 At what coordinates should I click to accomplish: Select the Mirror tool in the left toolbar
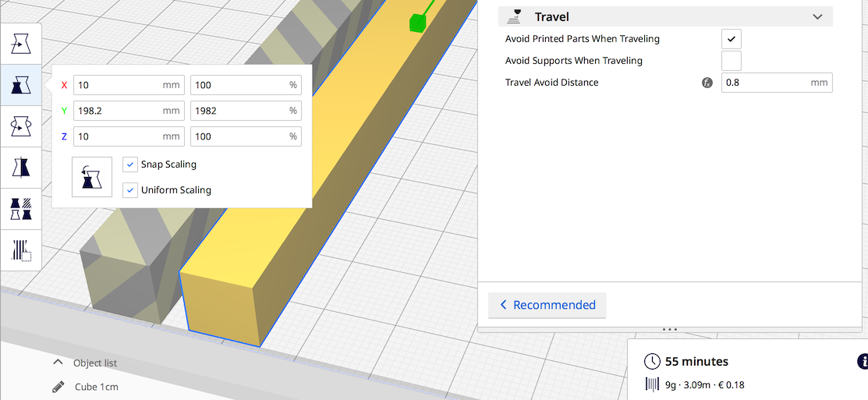pos(21,168)
